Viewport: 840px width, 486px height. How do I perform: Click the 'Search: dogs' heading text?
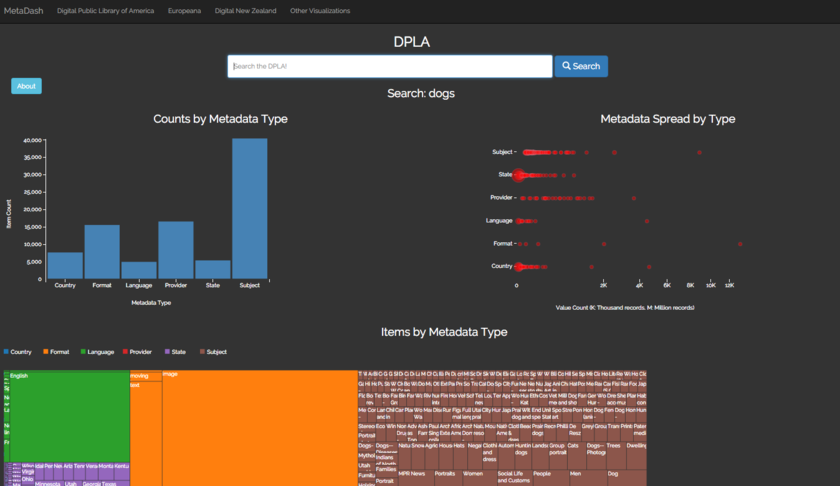[x=421, y=93]
